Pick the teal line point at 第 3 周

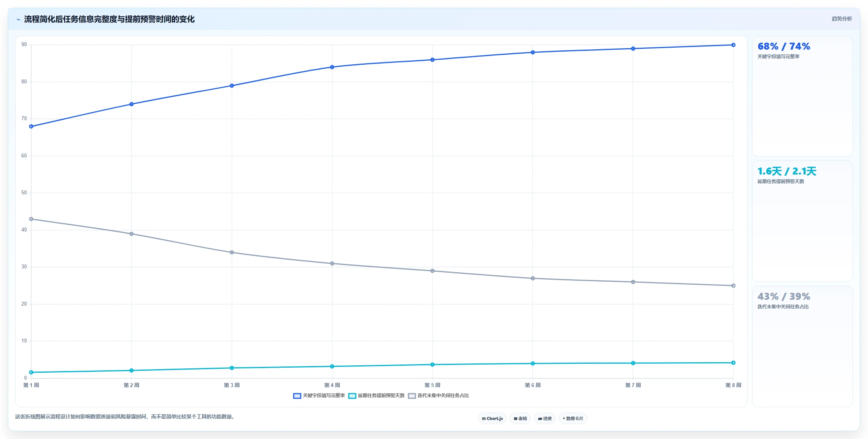[232, 368]
